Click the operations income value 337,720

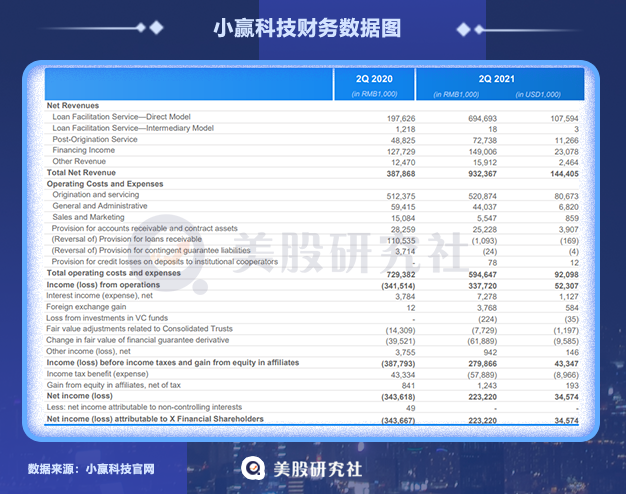click(x=482, y=286)
